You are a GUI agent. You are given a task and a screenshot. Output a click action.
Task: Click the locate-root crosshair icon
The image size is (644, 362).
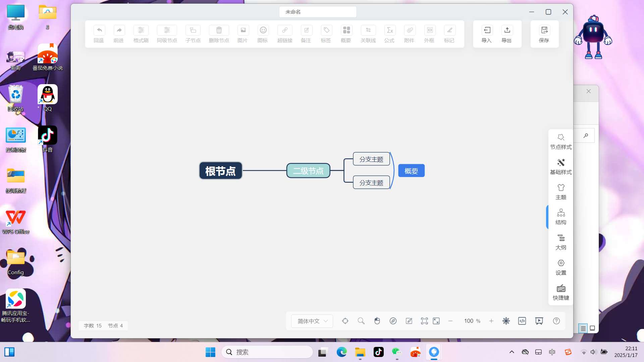click(345, 321)
